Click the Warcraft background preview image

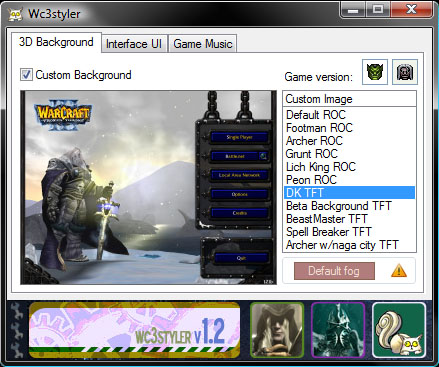(x=148, y=187)
